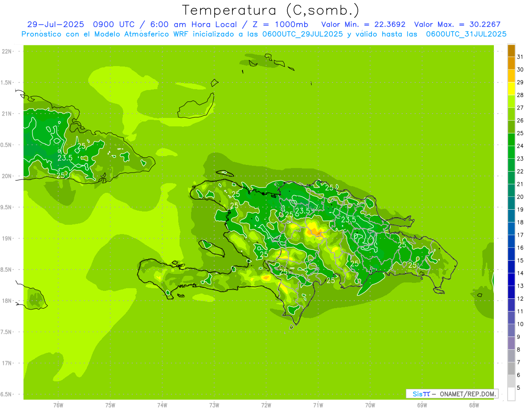
Task: Click the white legend swatch below 5
Action: click(511, 394)
